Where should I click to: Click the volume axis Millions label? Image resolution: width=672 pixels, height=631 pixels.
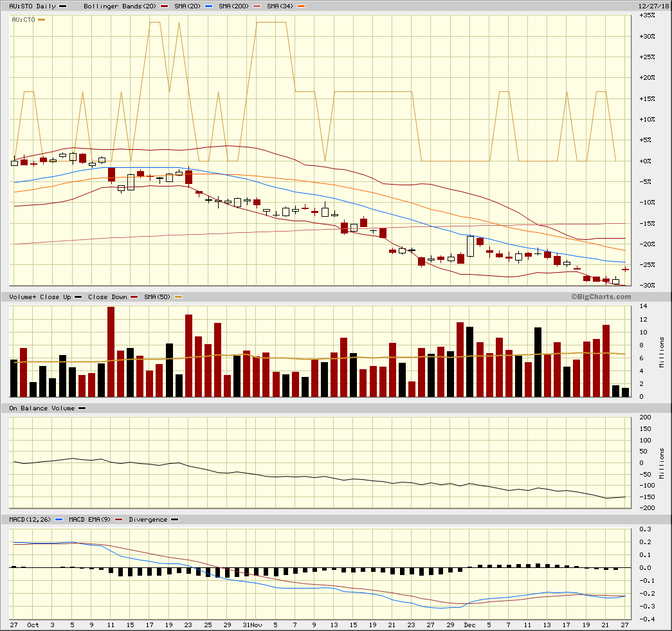coord(662,352)
